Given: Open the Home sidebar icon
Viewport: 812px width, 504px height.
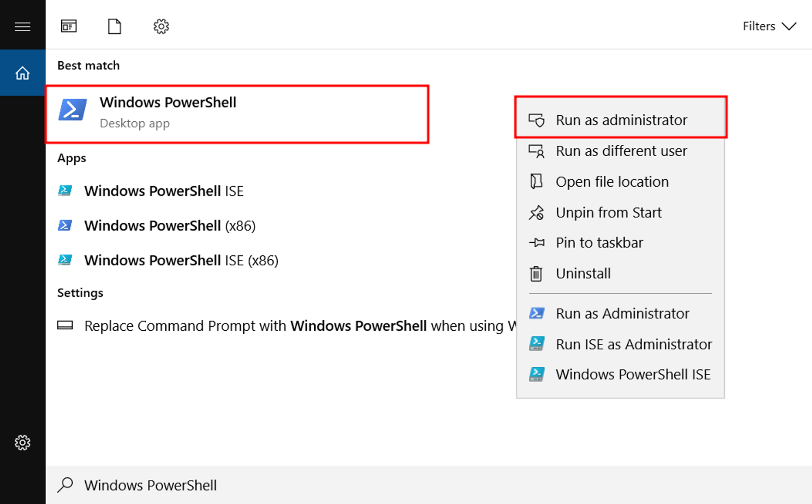Looking at the screenshot, I should click(x=22, y=73).
